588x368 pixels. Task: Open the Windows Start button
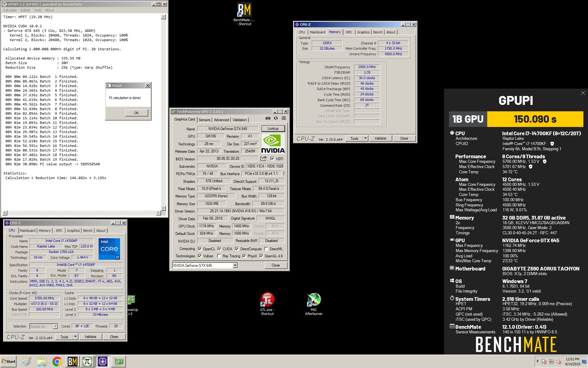tap(9, 362)
